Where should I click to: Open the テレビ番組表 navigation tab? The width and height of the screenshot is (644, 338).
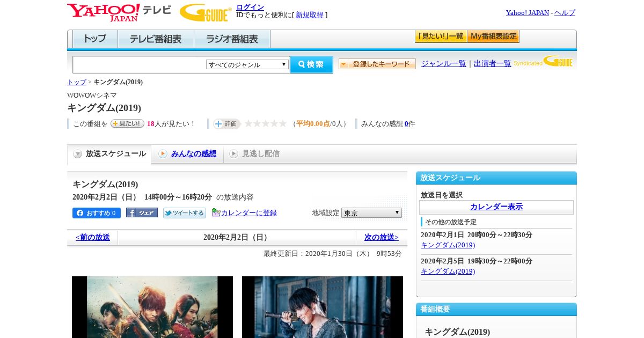point(156,39)
